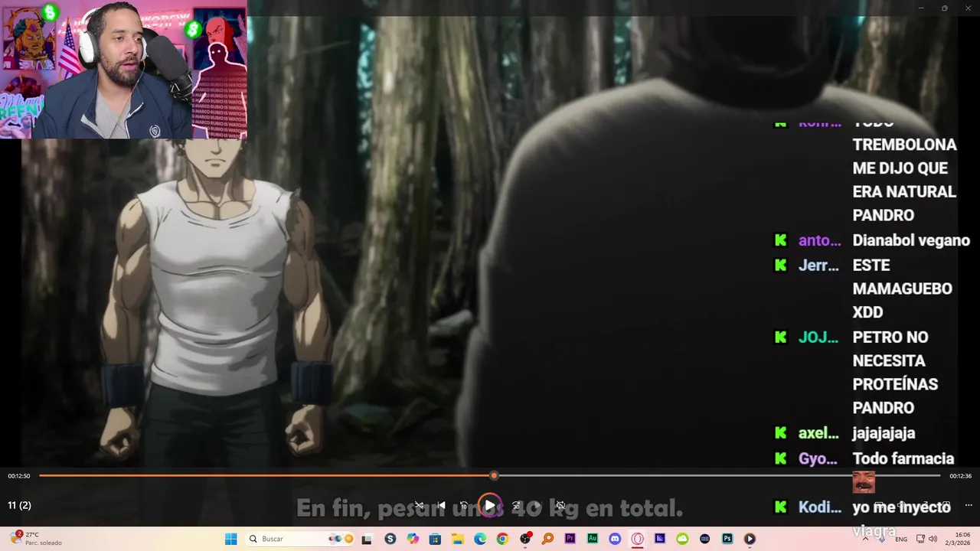
Task: Click the 'jajajajaja' chat message
Action: [884, 433]
